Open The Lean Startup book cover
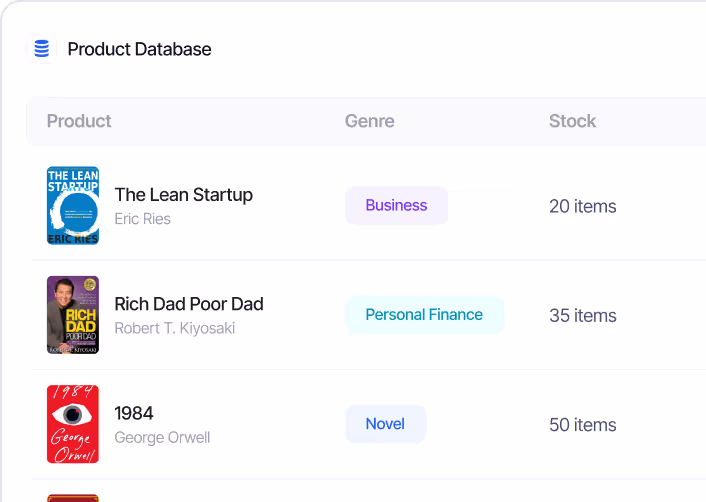Screen dimensions: 706x502 (x=73, y=205)
